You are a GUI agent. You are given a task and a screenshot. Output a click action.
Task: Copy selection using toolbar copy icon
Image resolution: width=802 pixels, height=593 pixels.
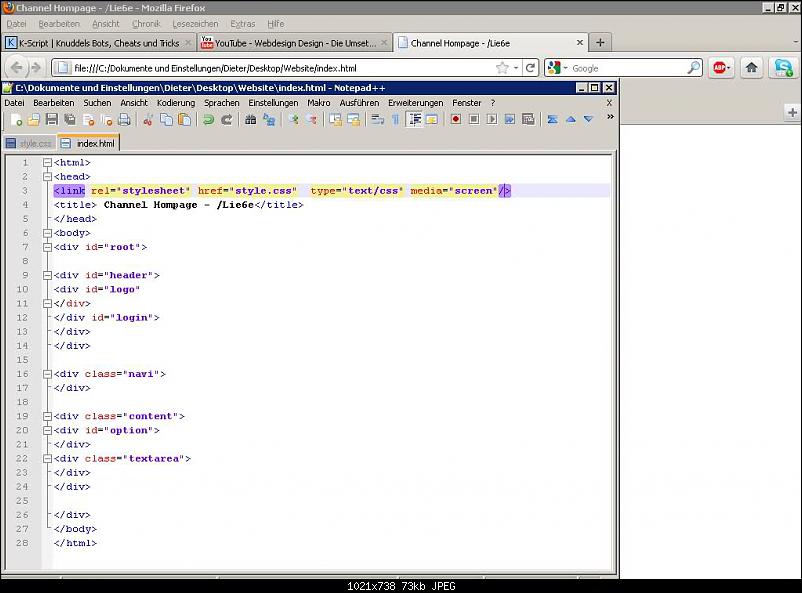tap(166, 120)
